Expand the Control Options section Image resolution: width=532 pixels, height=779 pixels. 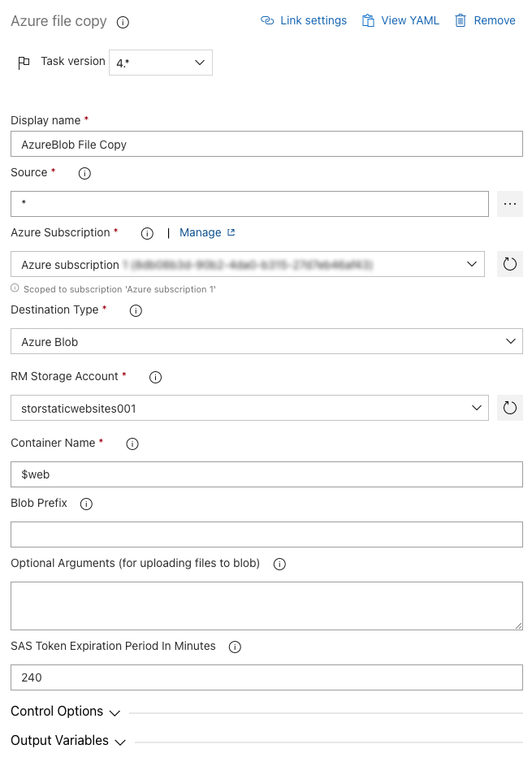click(x=65, y=712)
